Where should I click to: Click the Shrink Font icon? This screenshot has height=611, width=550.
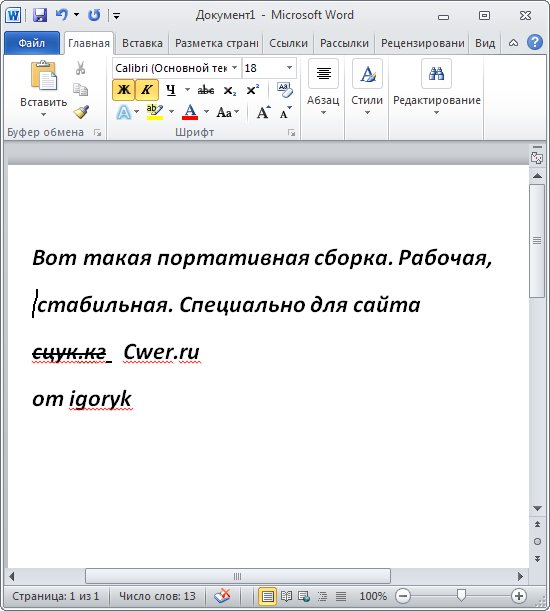tap(285, 113)
